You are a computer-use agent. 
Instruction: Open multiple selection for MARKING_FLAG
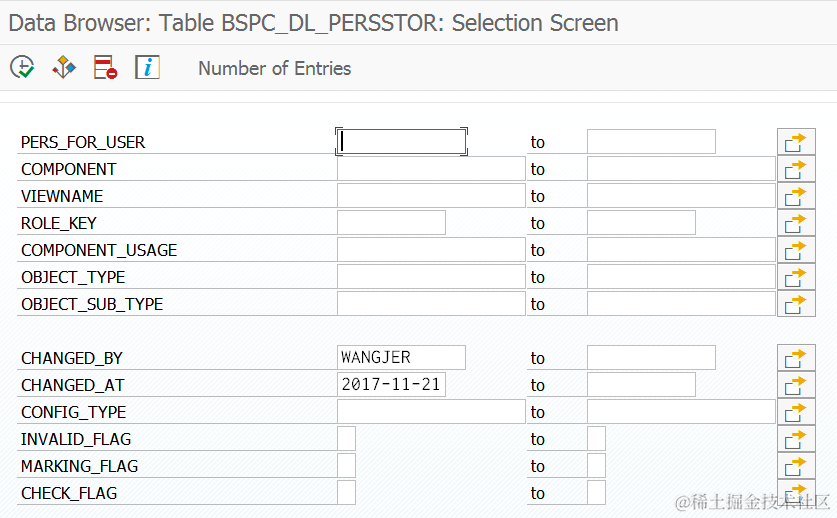coord(796,466)
